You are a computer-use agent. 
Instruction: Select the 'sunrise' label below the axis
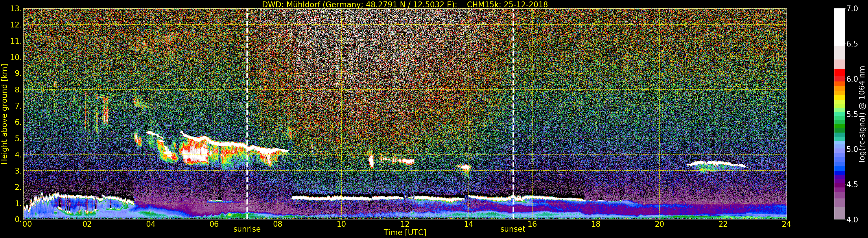point(247,229)
